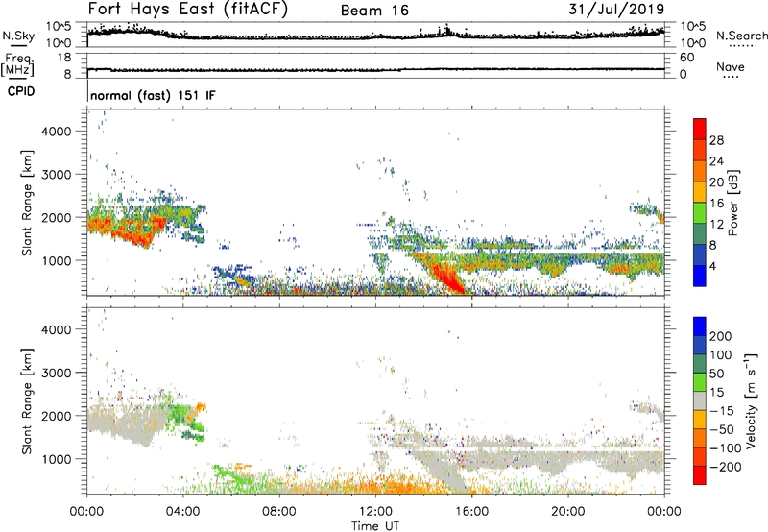768x532 pixels.
Task: Click the 'CPID' label
Action: (x=21, y=91)
